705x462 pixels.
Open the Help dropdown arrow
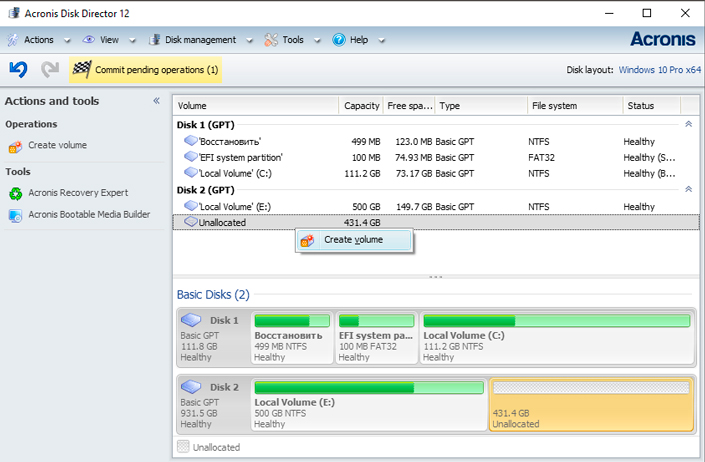(382, 40)
